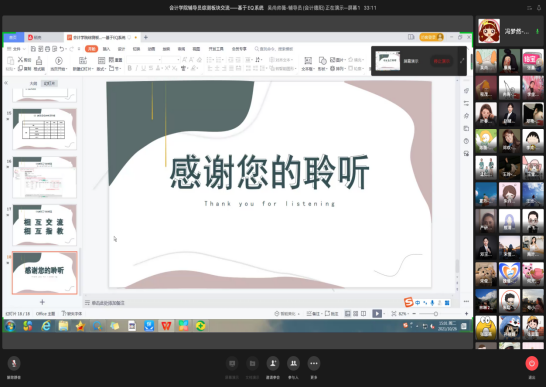Switch to slide sorter grid view icon

(x=355, y=314)
